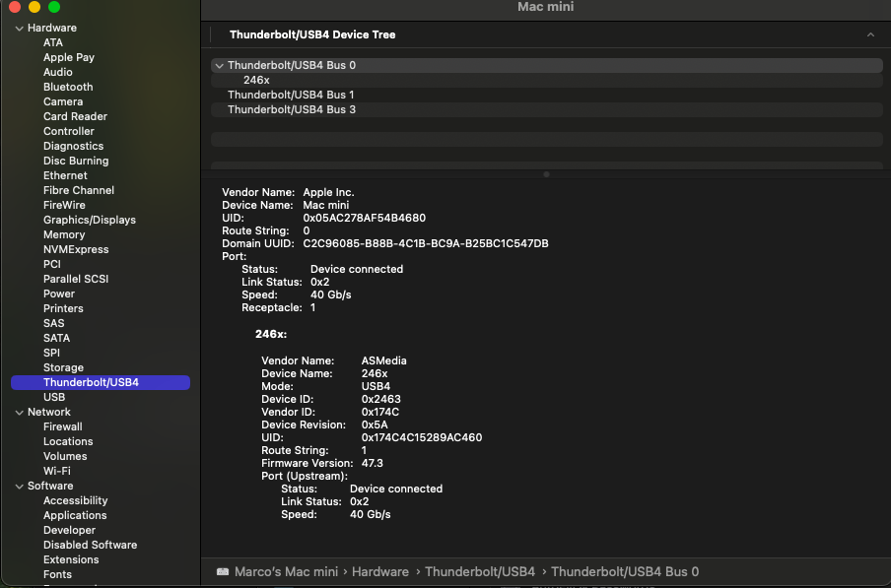This screenshot has width=891, height=588.
Task: Select Printers in the sidebar
Action: coord(63,308)
